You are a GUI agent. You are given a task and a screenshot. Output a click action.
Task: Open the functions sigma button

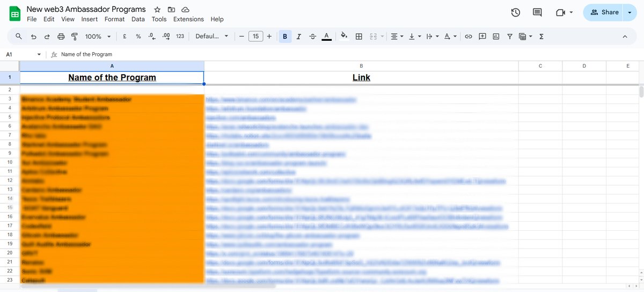541,36
